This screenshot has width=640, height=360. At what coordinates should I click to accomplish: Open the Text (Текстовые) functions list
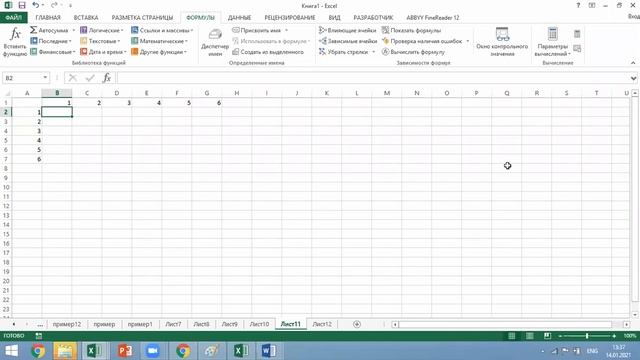point(100,41)
